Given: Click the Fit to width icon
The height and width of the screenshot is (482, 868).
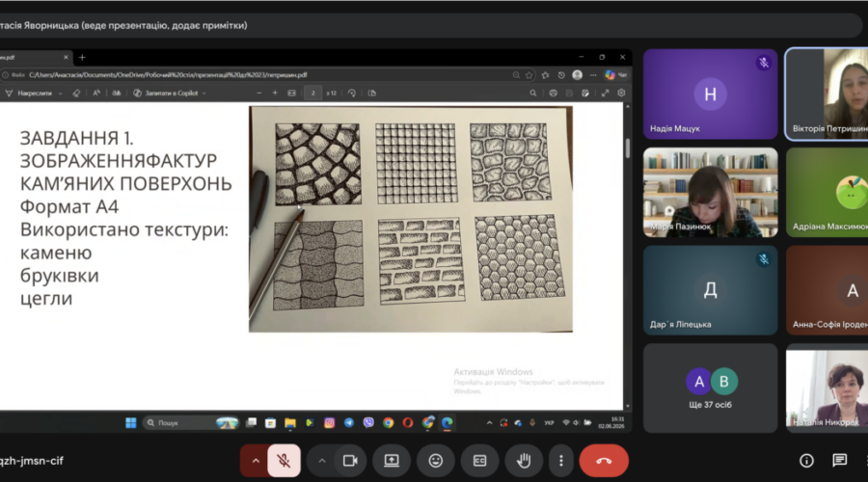Looking at the screenshot, I should click(291, 93).
